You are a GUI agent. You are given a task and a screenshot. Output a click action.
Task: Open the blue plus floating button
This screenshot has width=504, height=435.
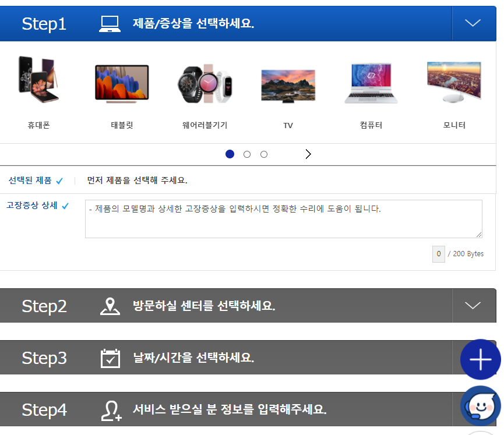point(481,359)
